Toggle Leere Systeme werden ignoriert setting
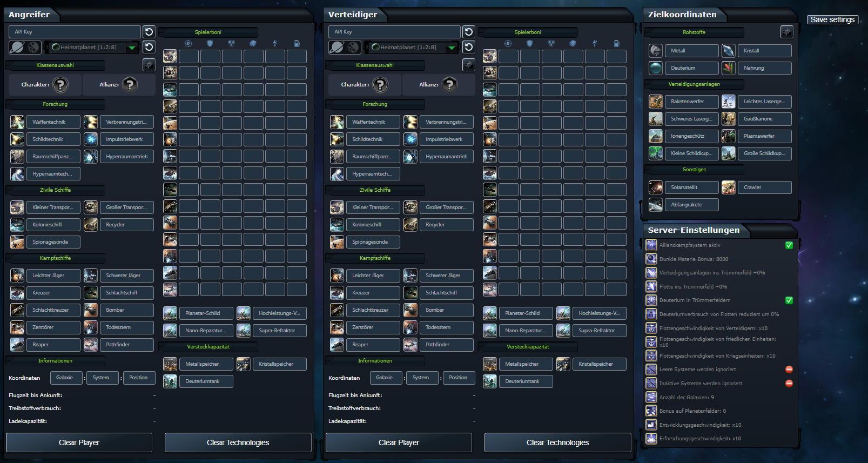The height and width of the screenshot is (463, 868). coord(789,370)
